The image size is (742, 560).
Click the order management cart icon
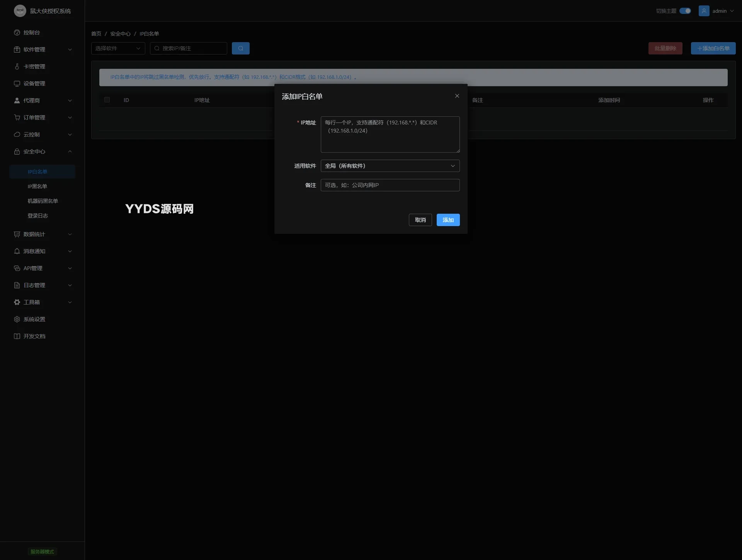pos(17,117)
